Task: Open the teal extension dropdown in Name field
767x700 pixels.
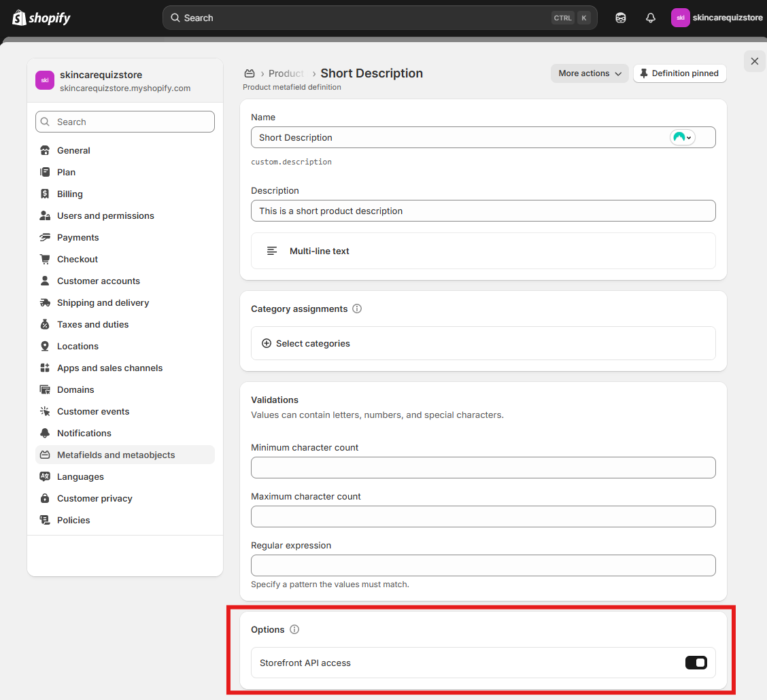Action: pos(682,137)
